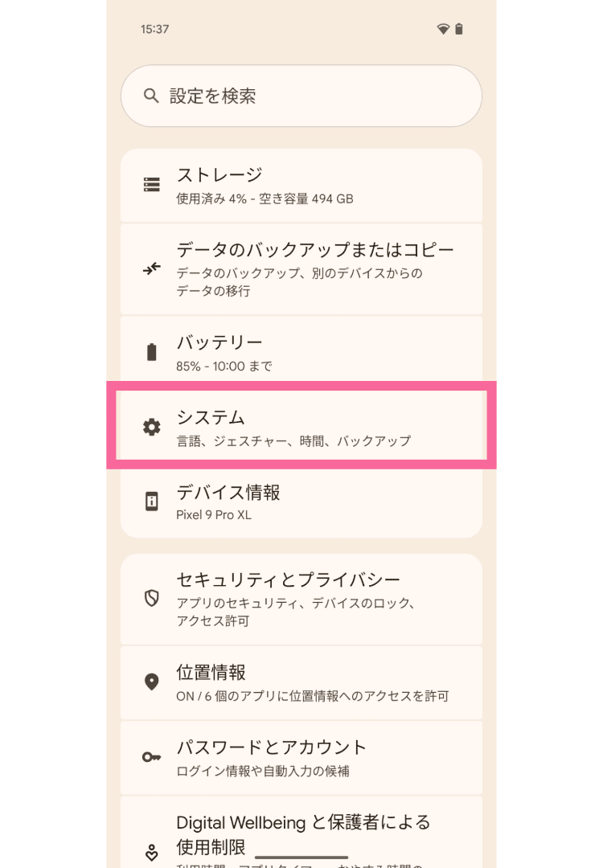603x868 pixels.
Task: Tap the Storage list icon
Action: (151, 185)
